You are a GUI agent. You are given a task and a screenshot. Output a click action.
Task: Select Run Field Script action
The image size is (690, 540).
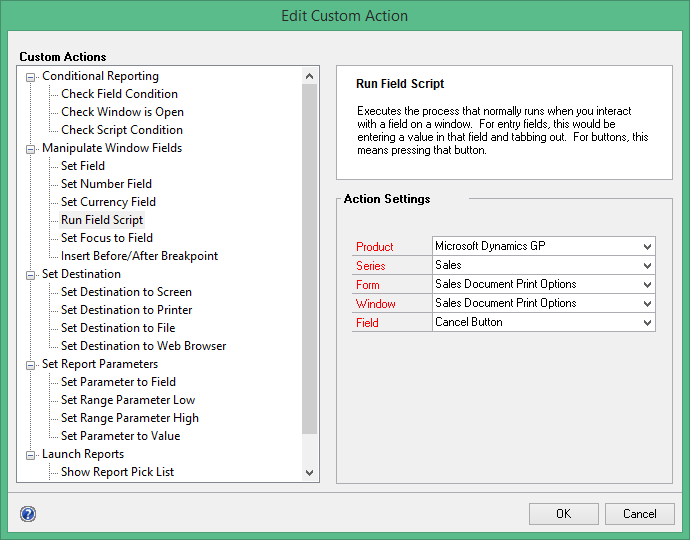click(x=102, y=220)
